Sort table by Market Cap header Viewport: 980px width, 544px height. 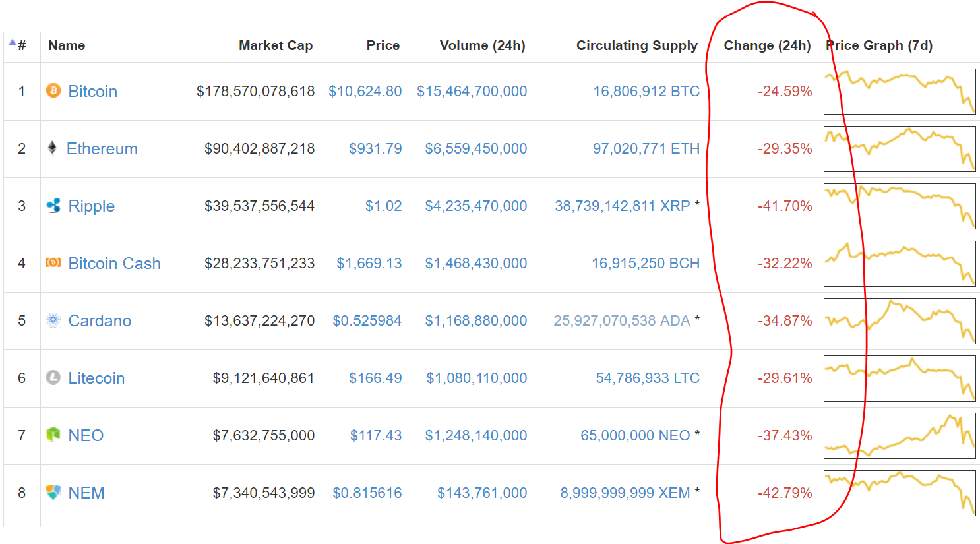[x=276, y=45]
